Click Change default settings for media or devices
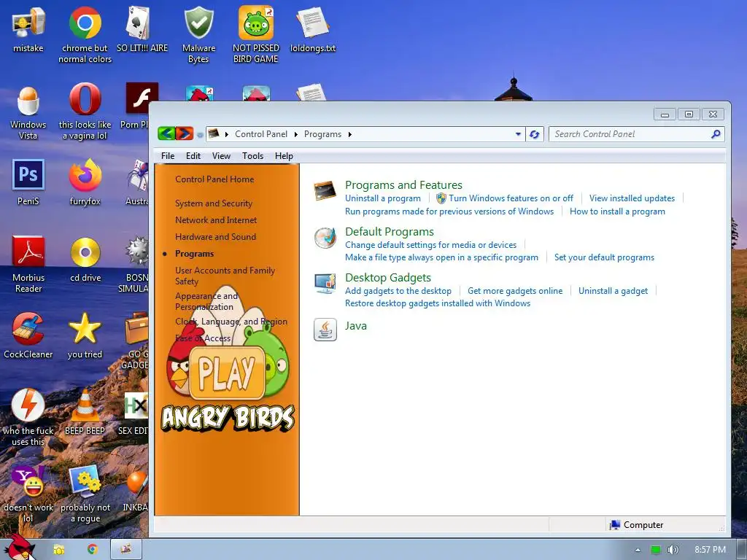747x560 pixels. tap(430, 245)
